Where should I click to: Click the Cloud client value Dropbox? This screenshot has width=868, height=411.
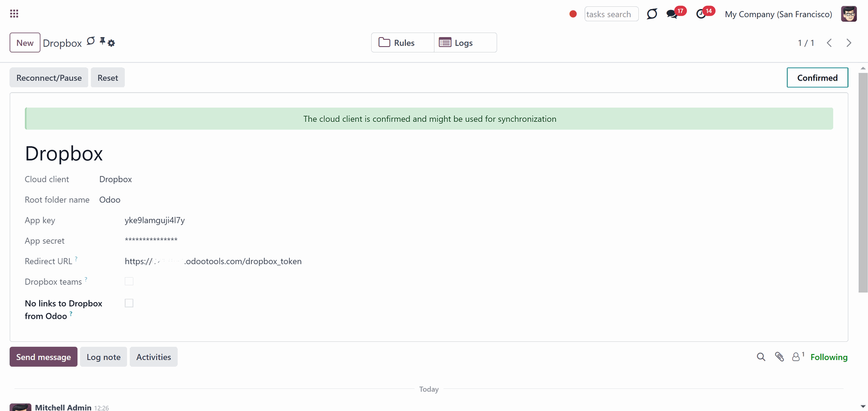(x=116, y=179)
